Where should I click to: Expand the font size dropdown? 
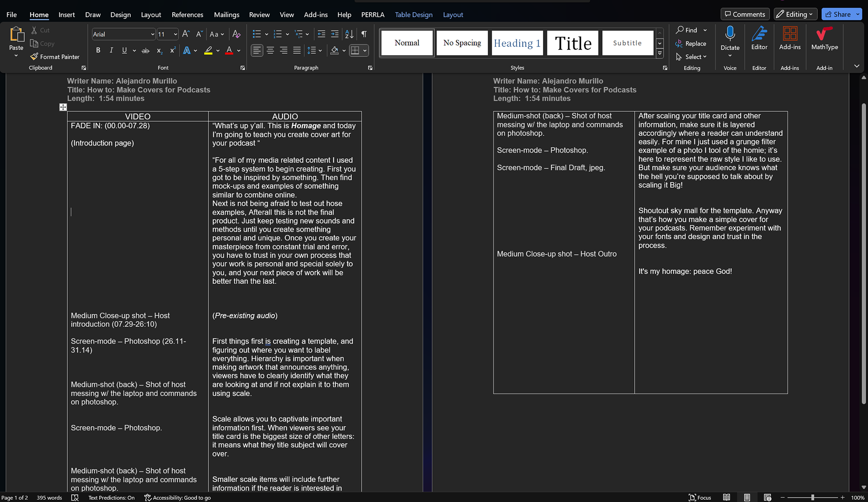pos(175,34)
